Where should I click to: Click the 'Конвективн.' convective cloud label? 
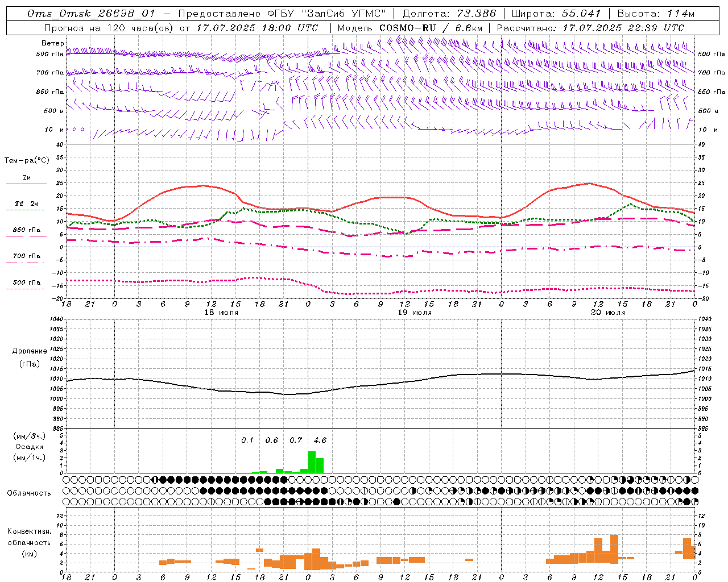[x=29, y=531]
